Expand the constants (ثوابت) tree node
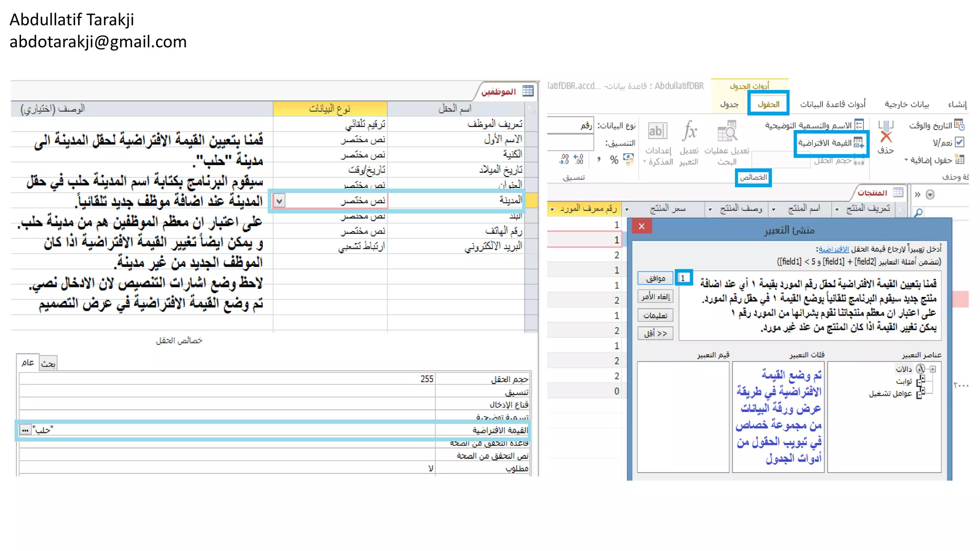The image size is (980, 551). coord(921,381)
